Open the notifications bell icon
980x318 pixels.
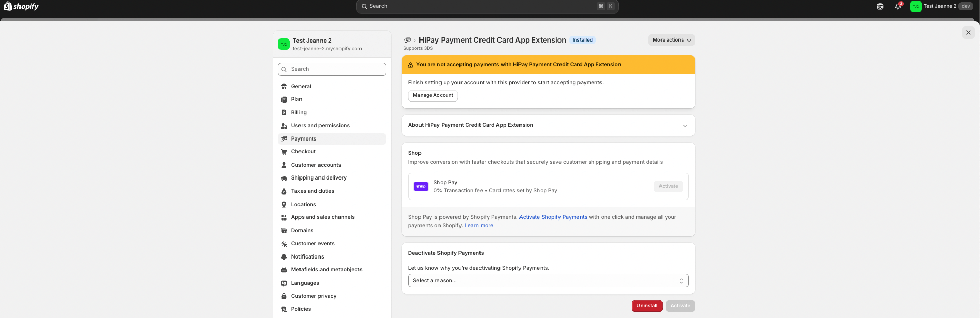[898, 6]
